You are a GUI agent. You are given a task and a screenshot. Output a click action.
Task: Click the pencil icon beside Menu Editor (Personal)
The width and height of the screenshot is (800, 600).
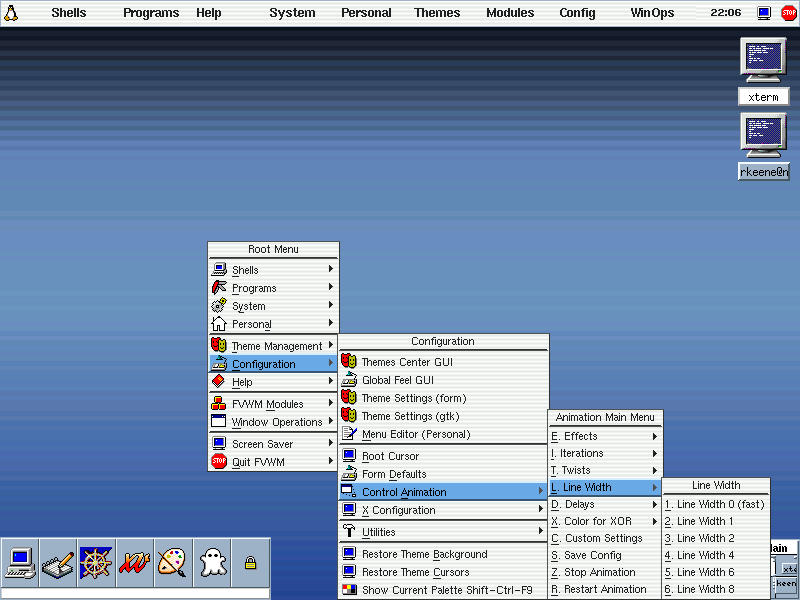[x=349, y=433]
